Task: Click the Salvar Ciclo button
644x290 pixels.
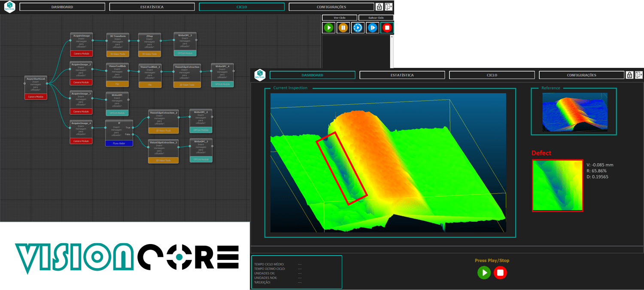Action: click(x=376, y=18)
